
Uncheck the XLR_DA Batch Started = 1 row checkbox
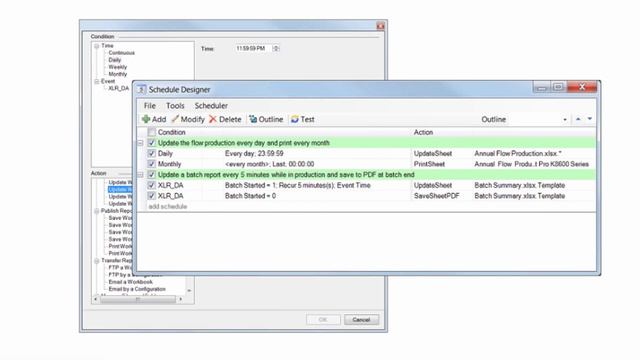[151, 185]
